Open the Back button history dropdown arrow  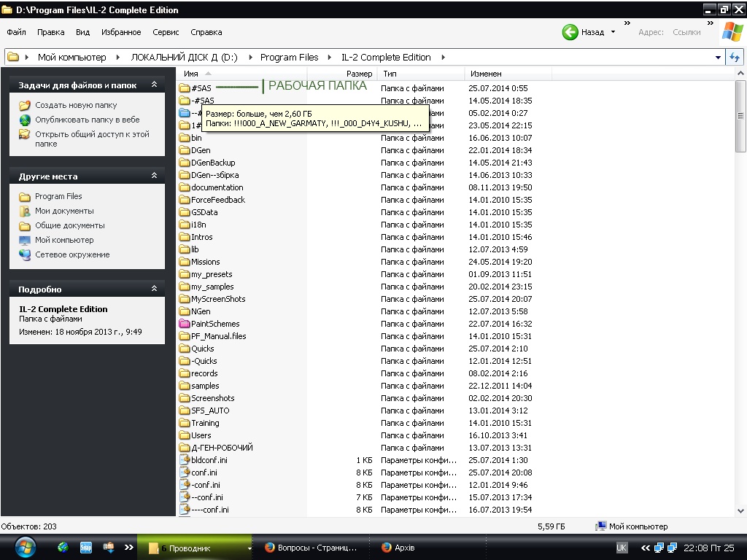point(613,32)
